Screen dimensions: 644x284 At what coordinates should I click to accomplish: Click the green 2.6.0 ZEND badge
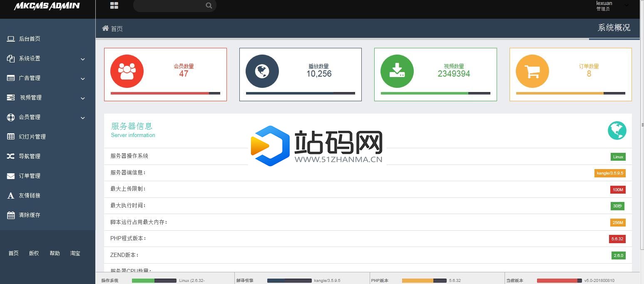[619, 256]
